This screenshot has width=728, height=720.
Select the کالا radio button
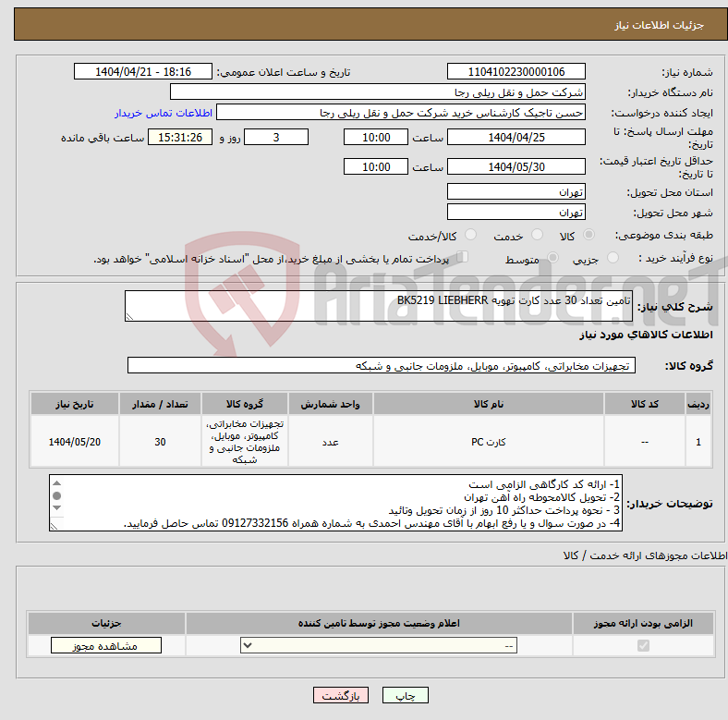(x=588, y=235)
